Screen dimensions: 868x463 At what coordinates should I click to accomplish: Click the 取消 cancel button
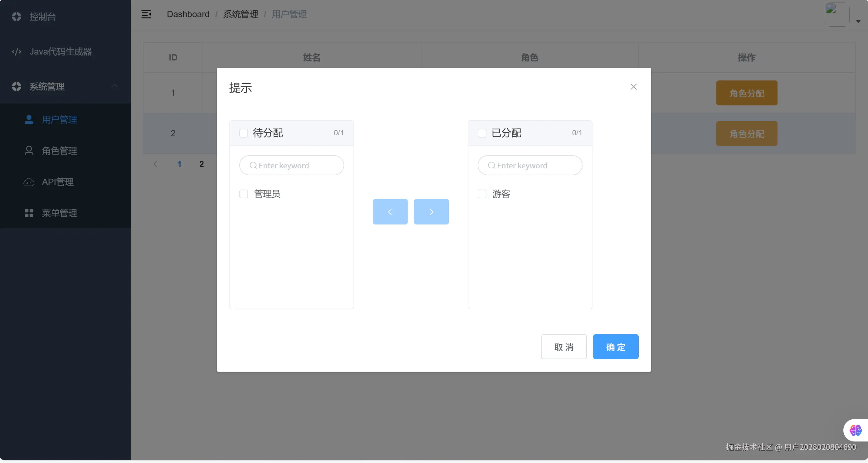563,347
